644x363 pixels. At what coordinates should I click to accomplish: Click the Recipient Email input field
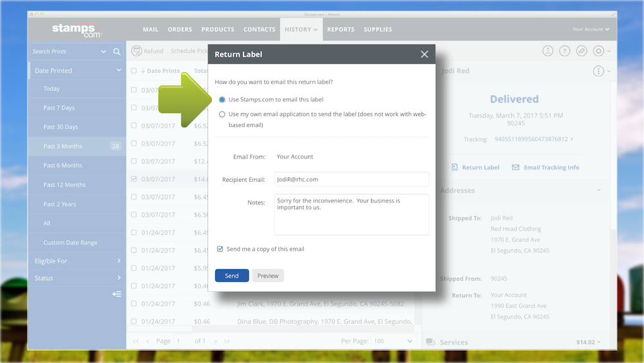(x=351, y=180)
